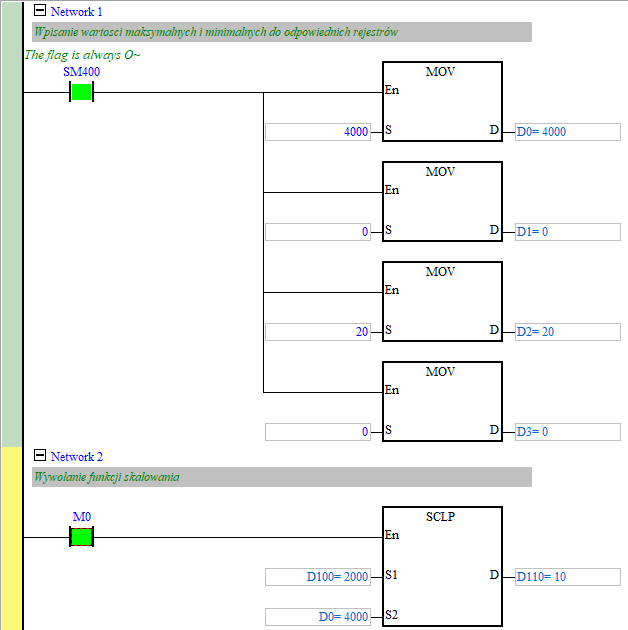This screenshot has width=628, height=630.
Task: Select the MOV block outputting to D0
Action: click(441, 102)
